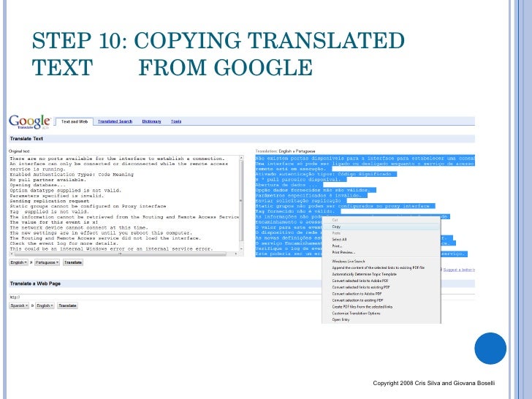Click line 'Check the event log for more details.'
The image size is (532, 399).
(64, 243)
